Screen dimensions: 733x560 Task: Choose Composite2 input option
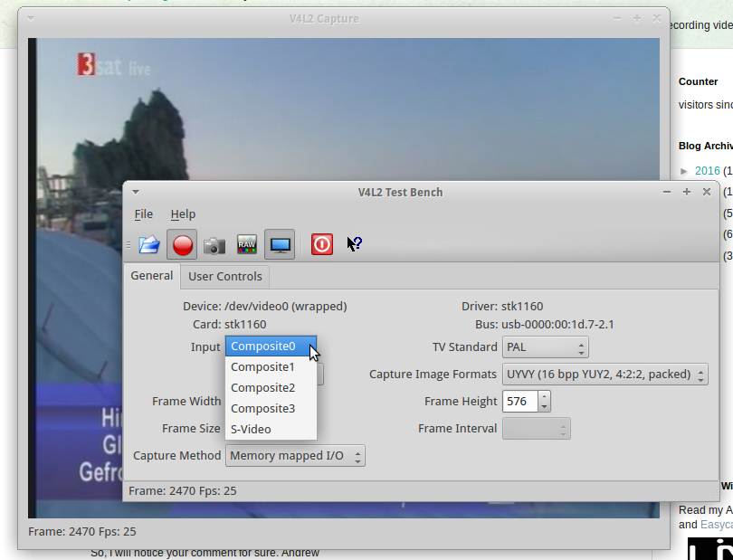coord(271,388)
